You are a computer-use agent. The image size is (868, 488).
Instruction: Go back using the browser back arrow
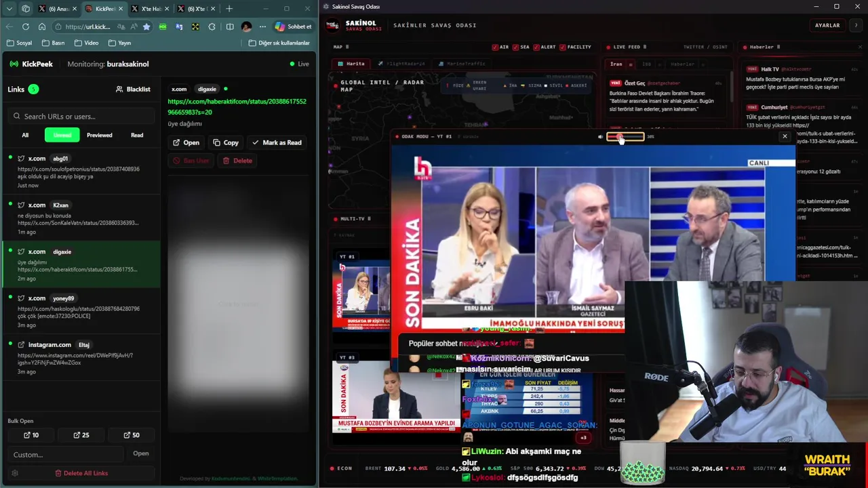pyautogui.click(x=9, y=26)
